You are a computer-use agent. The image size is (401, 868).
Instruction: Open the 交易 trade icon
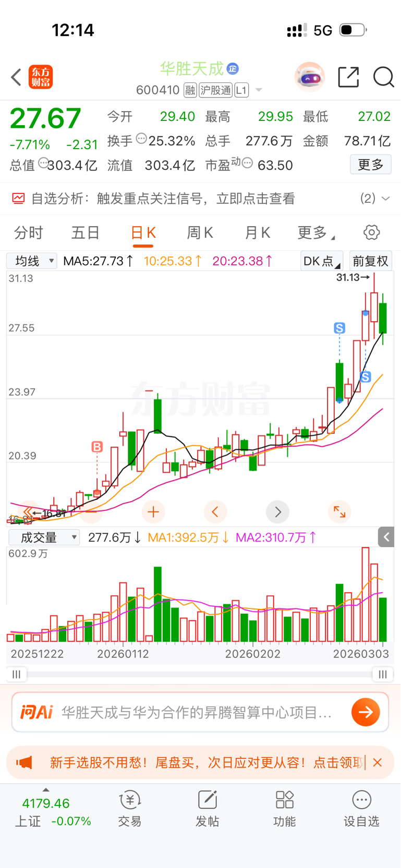tap(130, 809)
